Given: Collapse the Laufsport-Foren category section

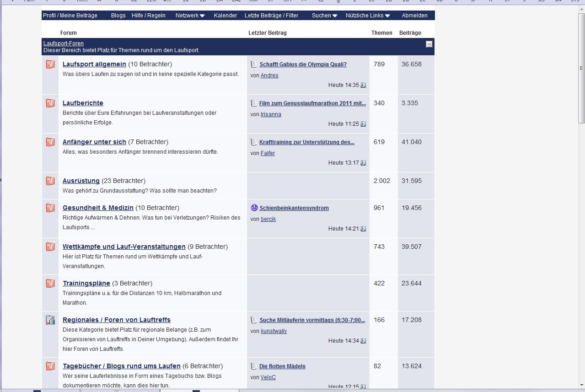Looking at the screenshot, I should pyautogui.click(x=429, y=44).
